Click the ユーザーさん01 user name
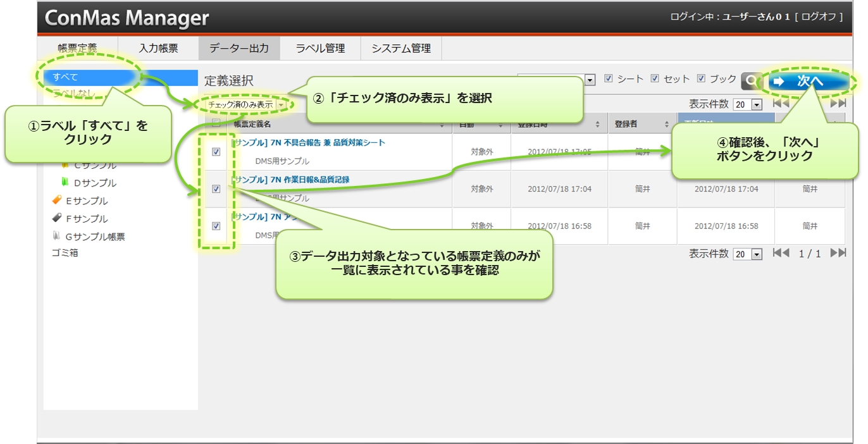868x444 pixels. [x=757, y=17]
